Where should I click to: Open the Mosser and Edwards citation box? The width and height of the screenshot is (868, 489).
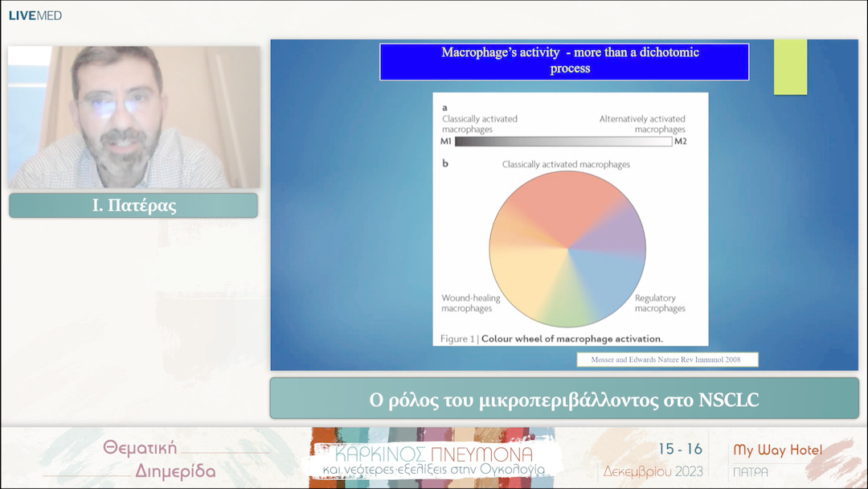pos(667,360)
